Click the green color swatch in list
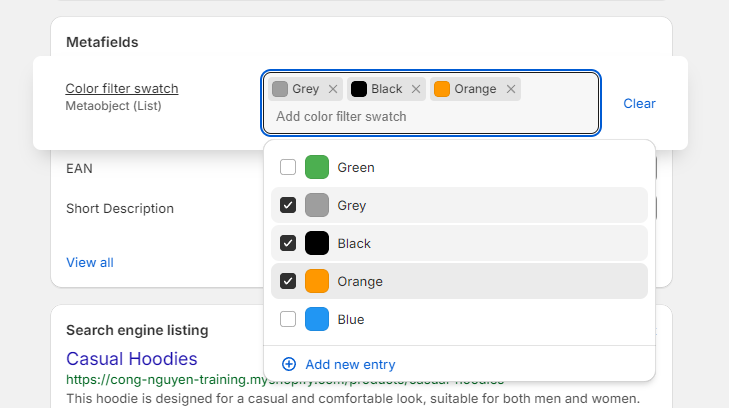 pyautogui.click(x=317, y=167)
